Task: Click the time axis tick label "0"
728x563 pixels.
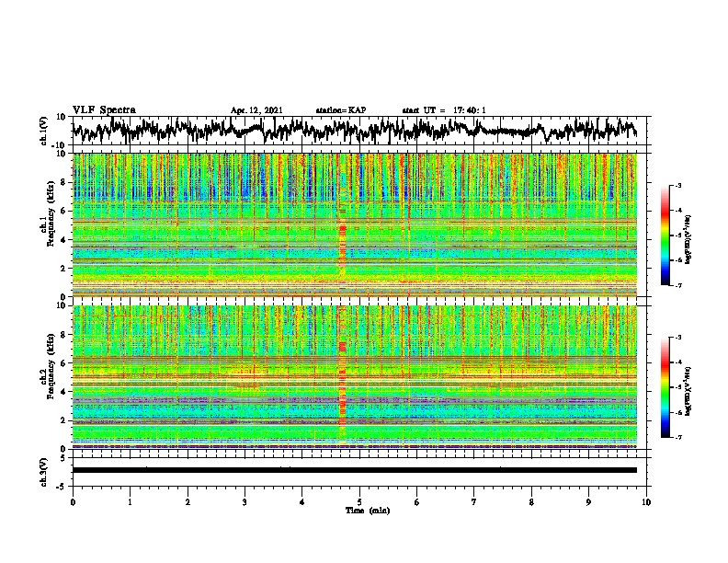Action: (73, 502)
